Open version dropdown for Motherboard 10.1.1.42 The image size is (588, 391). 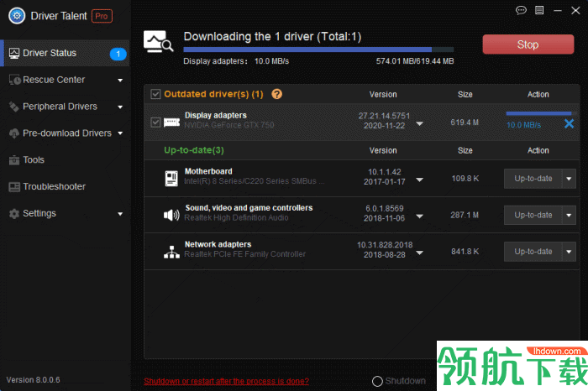420,180
